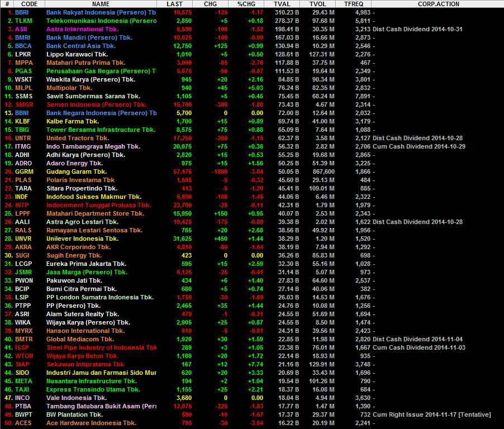Select stock code BBNI

(22, 113)
